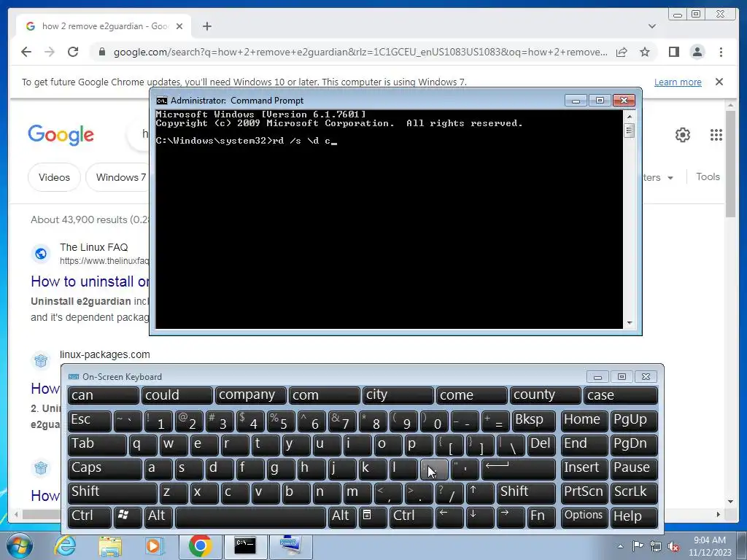Open the Google apps grid icon
The width and height of the screenshot is (747, 560).
716,135
